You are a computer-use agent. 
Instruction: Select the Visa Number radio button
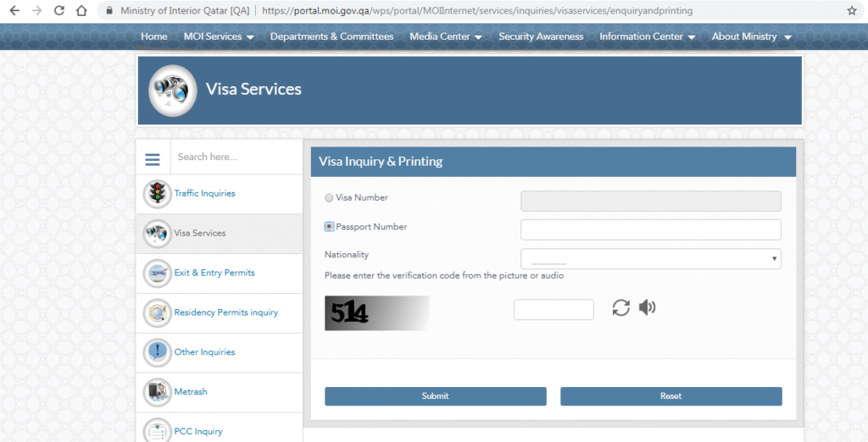329,198
